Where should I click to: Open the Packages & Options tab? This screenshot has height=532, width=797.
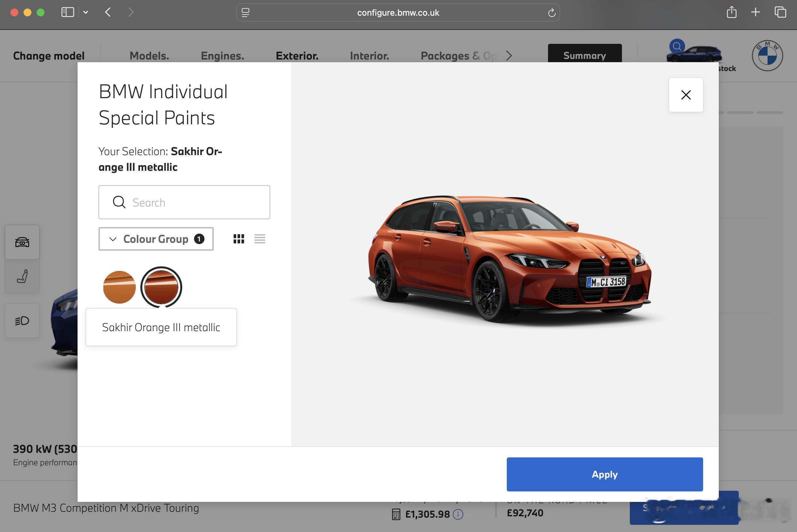click(459, 56)
